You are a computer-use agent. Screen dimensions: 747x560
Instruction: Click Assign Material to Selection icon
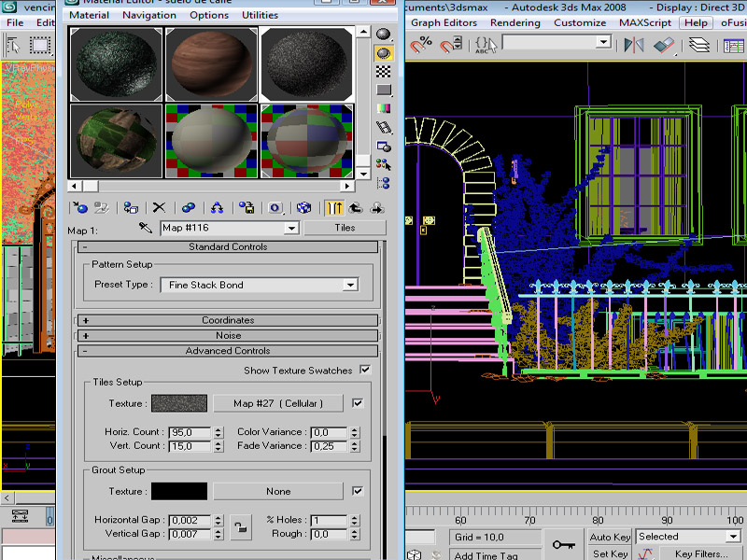coord(131,207)
